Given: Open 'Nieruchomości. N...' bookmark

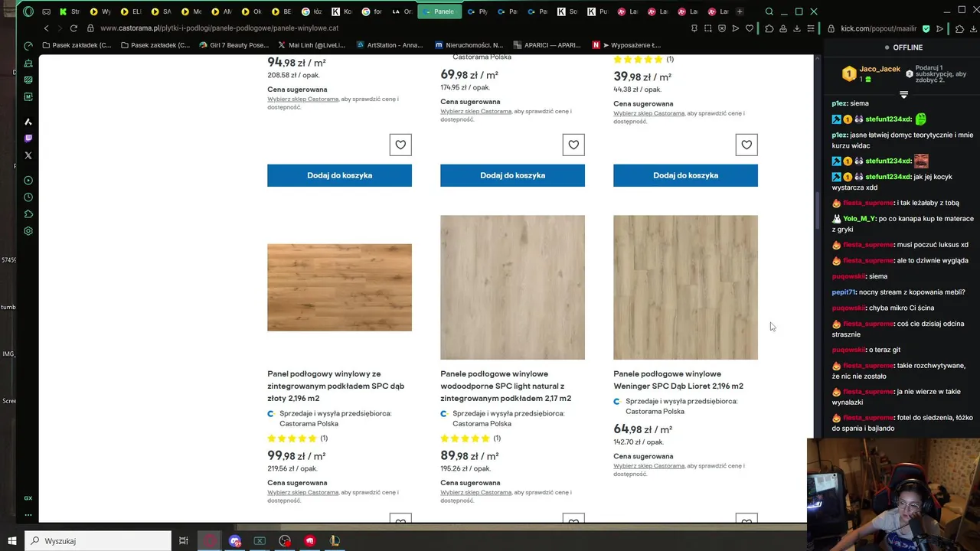Looking at the screenshot, I should [469, 45].
